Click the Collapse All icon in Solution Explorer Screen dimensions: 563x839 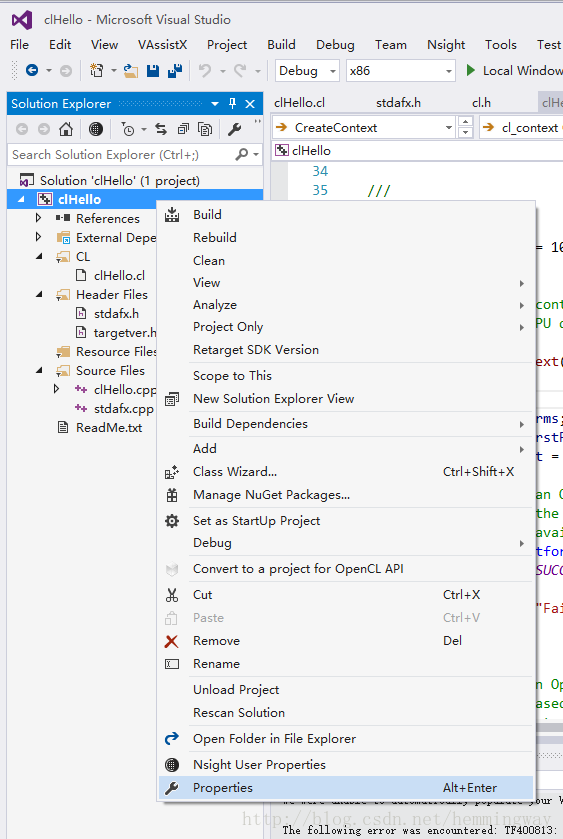coord(183,128)
